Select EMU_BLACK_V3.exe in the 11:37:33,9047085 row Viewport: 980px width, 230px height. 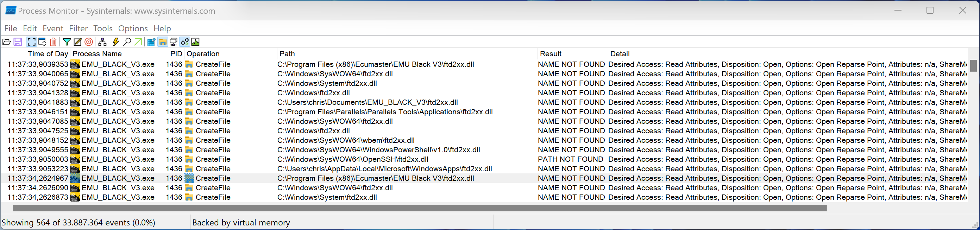(118, 122)
